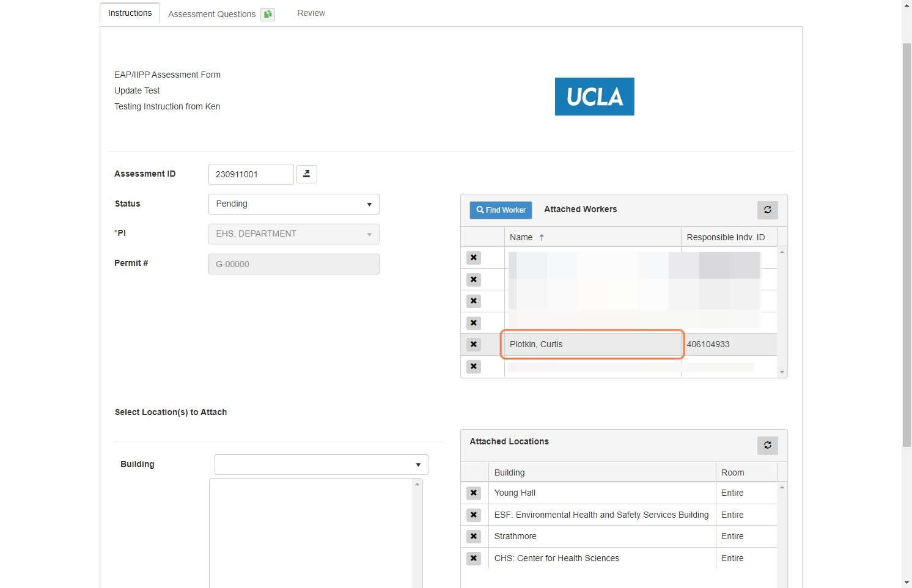
Task: Sort workers by Name column header
Action: (592, 237)
